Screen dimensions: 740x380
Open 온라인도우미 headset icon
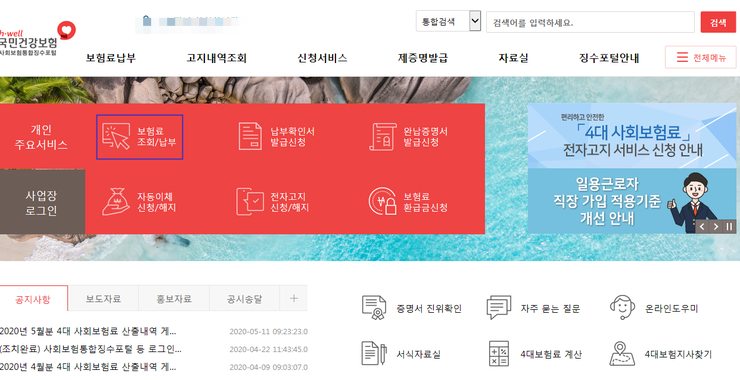click(622, 307)
